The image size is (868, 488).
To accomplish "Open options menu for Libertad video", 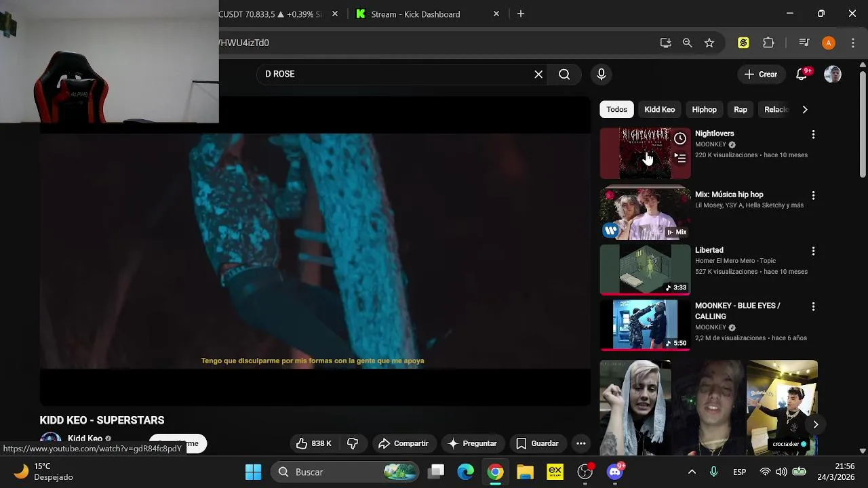I will coord(813,251).
